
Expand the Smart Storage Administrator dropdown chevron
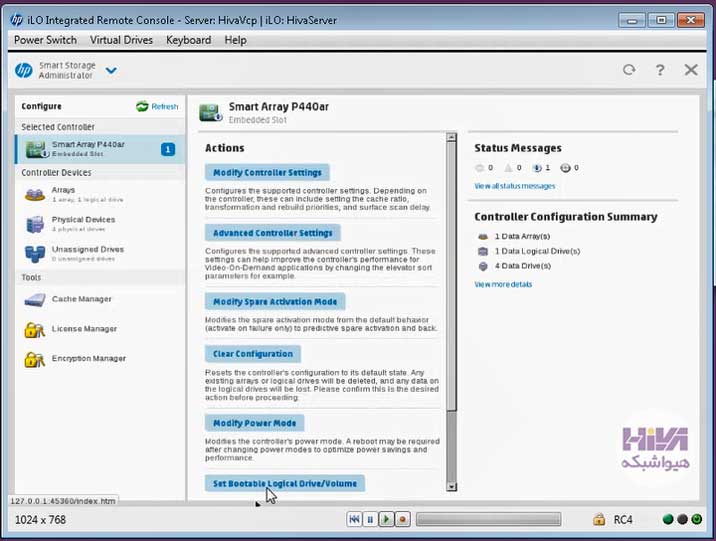(x=111, y=70)
